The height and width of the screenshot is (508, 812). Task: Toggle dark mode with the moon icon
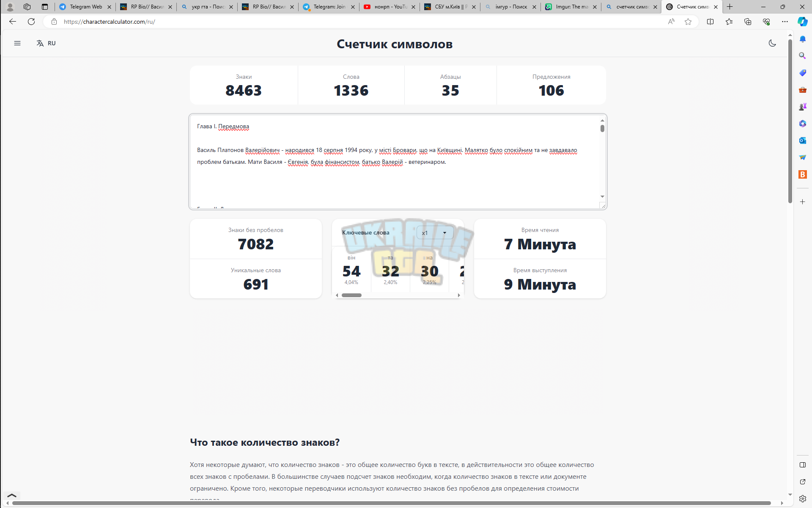772,43
